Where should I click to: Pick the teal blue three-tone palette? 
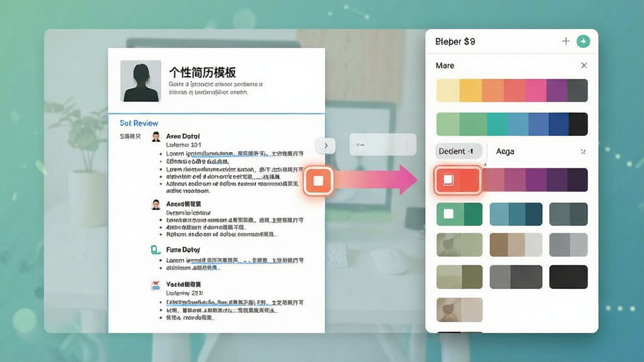click(x=516, y=214)
